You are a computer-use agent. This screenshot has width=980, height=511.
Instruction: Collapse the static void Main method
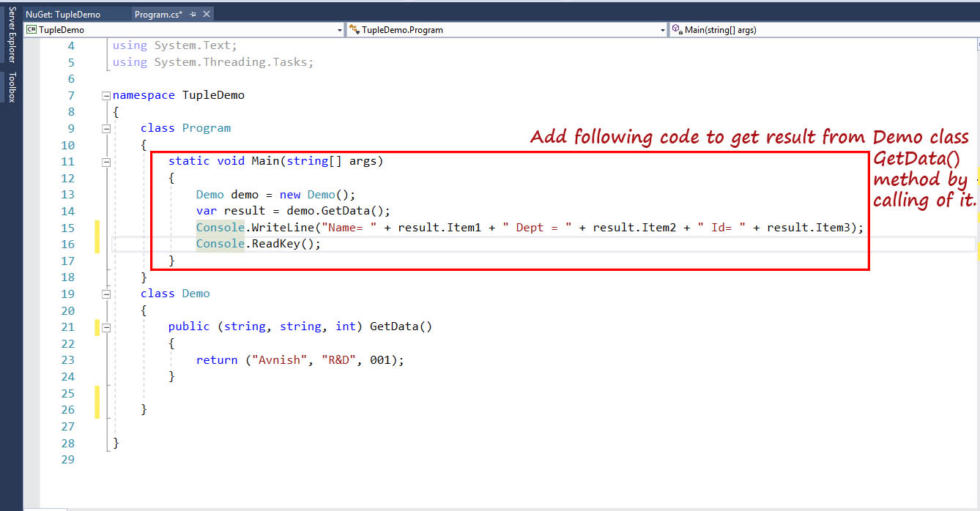[107, 162]
